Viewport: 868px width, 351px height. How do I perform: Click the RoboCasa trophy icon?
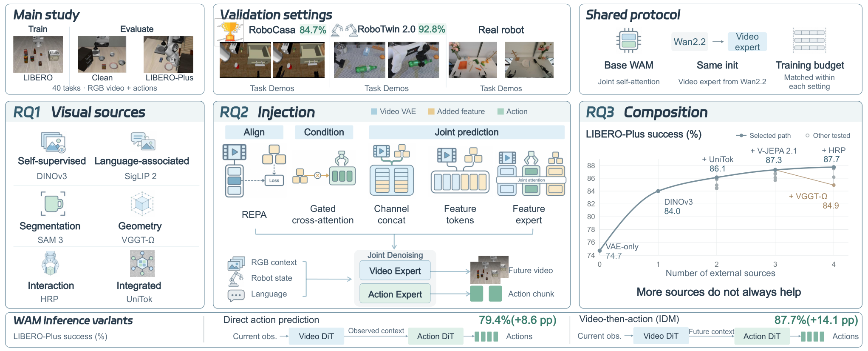point(230,31)
